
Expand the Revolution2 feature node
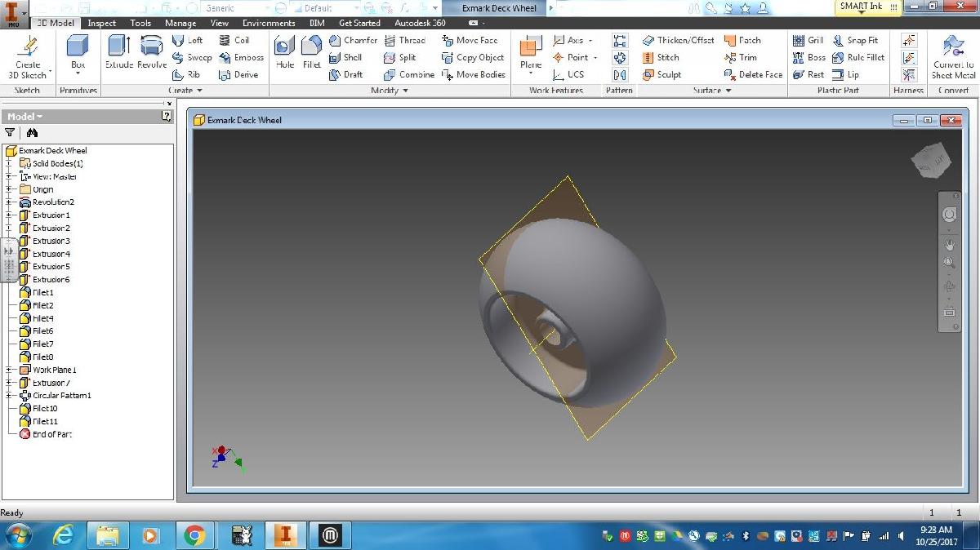(9, 202)
